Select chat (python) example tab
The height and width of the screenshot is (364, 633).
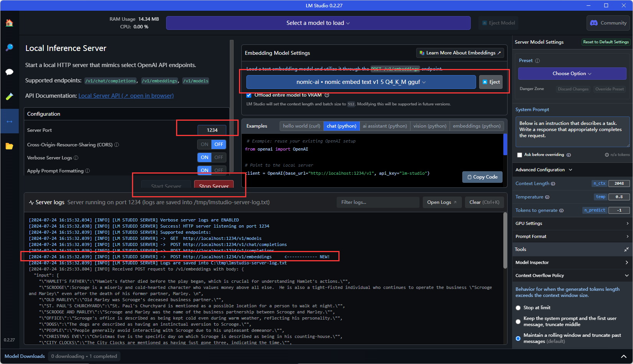coord(341,126)
